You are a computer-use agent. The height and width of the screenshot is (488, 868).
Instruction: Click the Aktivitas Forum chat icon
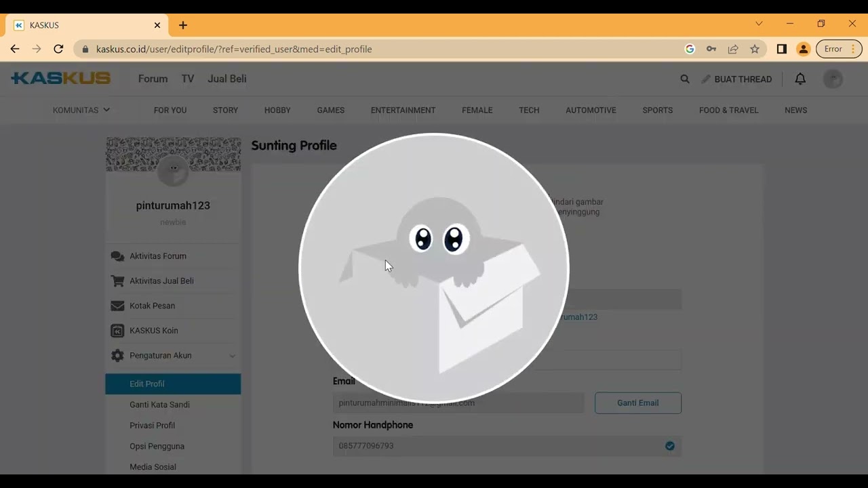pos(117,256)
